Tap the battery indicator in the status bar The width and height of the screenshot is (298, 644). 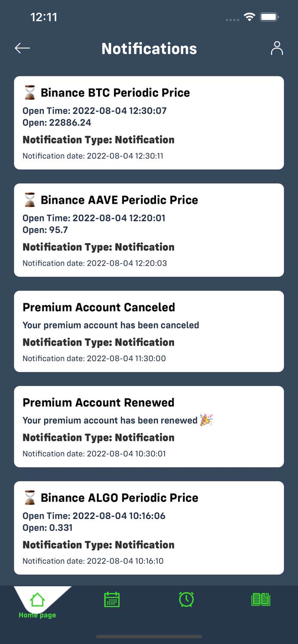coord(270,17)
